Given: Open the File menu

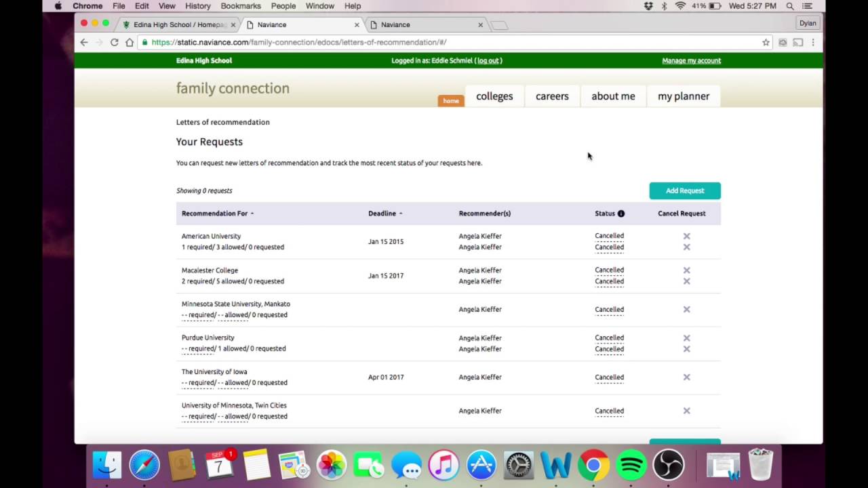Looking at the screenshot, I should tap(119, 6).
